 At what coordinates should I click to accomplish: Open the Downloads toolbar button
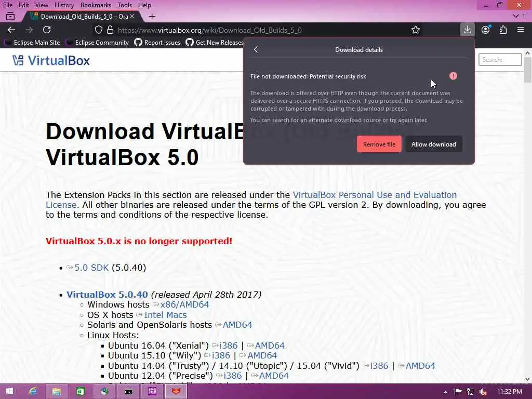(467, 30)
